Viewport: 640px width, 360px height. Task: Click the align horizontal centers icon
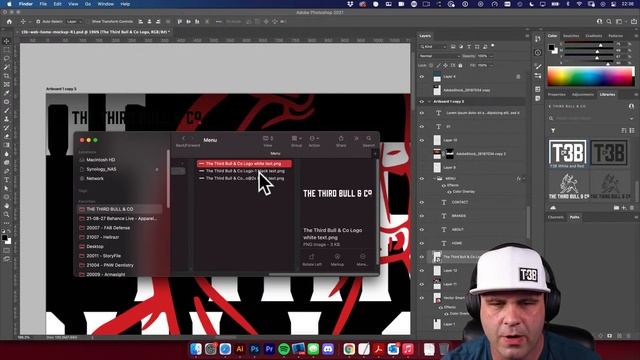[x=149, y=22]
